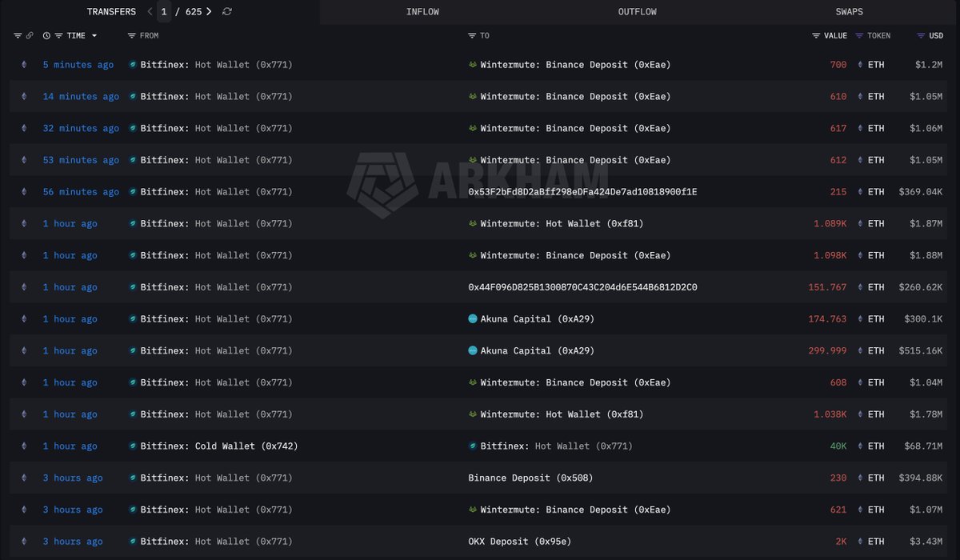The width and height of the screenshot is (960, 560).
Task: Click Ethereum chain icon on 14 minutes ago row
Action: (23, 97)
